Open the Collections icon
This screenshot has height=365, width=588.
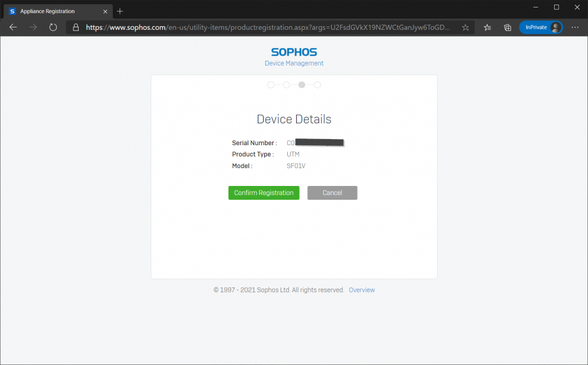pos(508,28)
